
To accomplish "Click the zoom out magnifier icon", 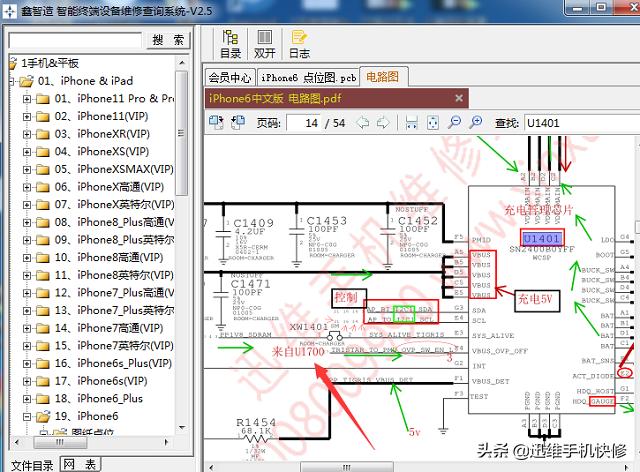I will [453, 122].
